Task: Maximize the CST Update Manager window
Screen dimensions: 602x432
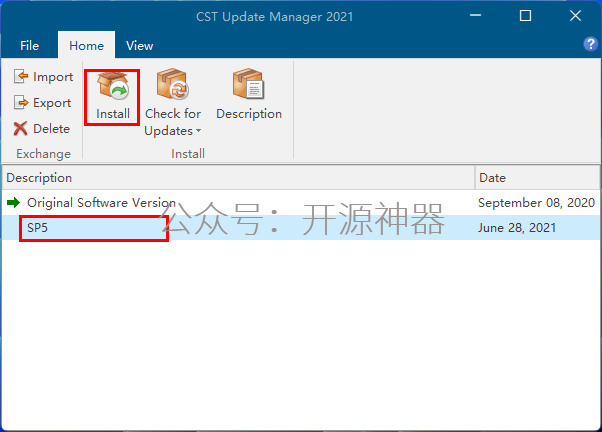Action: point(525,16)
